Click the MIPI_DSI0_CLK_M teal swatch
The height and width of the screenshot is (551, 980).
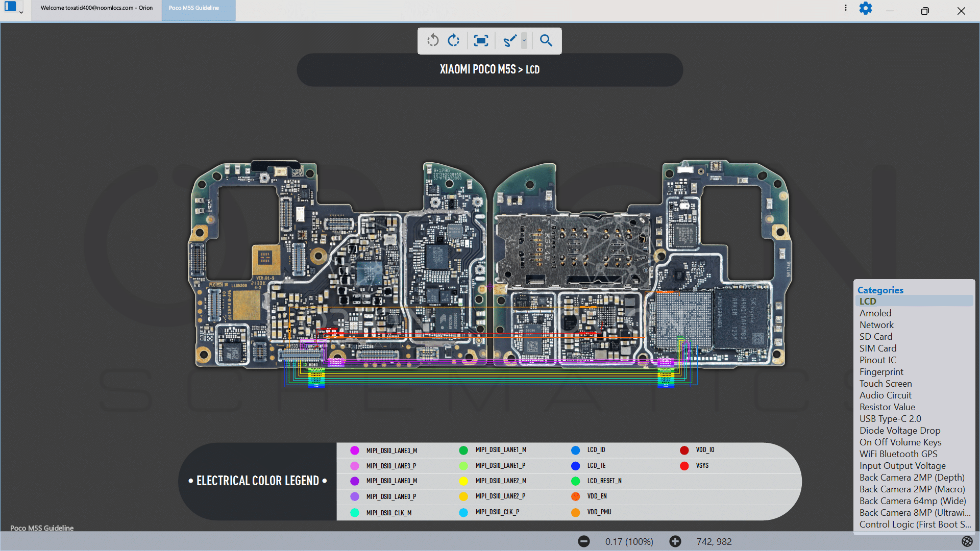[355, 513]
